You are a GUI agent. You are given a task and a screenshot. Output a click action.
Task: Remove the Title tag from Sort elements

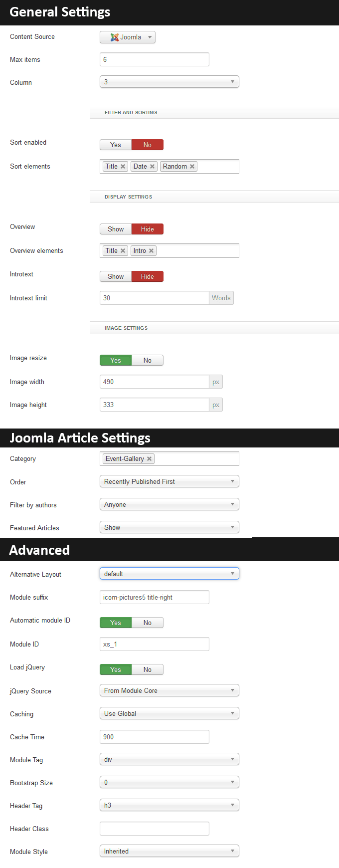pyautogui.click(x=123, y=167)
